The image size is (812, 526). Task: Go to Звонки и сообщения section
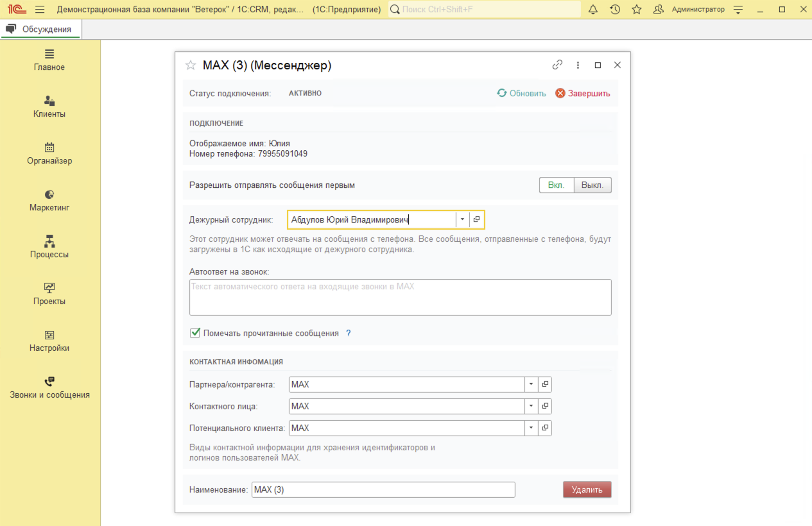[49, 387]
